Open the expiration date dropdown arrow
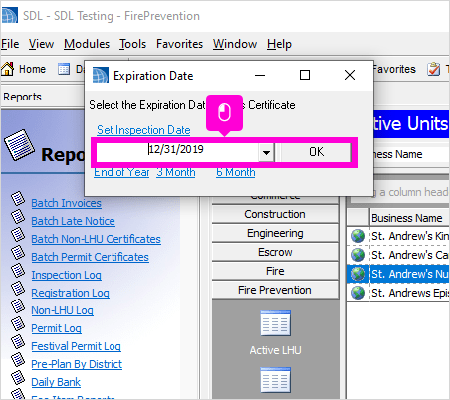 tap(266, 153)
